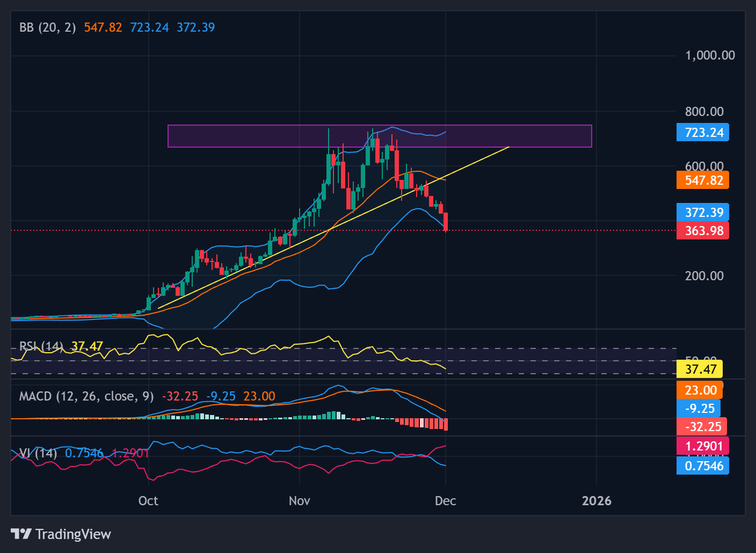Click the blue 0.7546 VI value label

coord(702,466)
